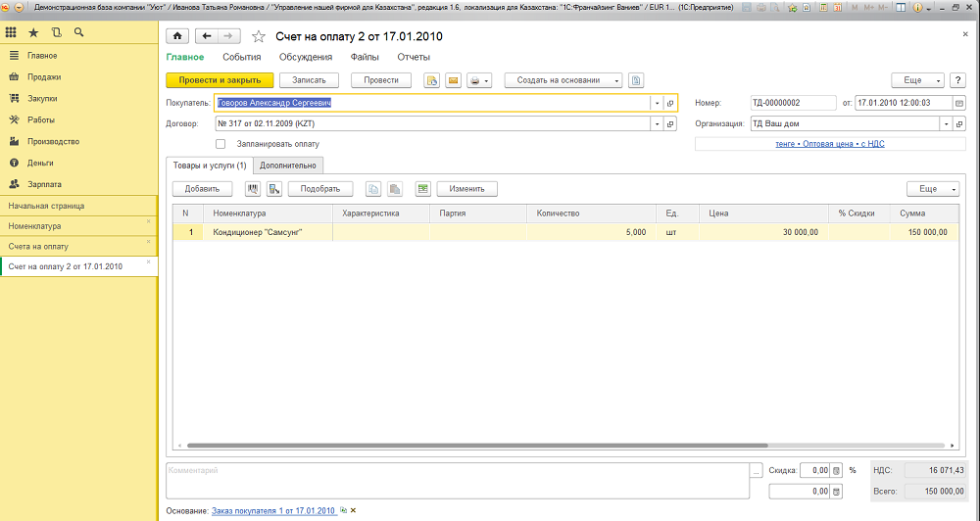Switch to the Дополнительно tab
This screenshot has height=521, width=980.
[x=287, y=166]
